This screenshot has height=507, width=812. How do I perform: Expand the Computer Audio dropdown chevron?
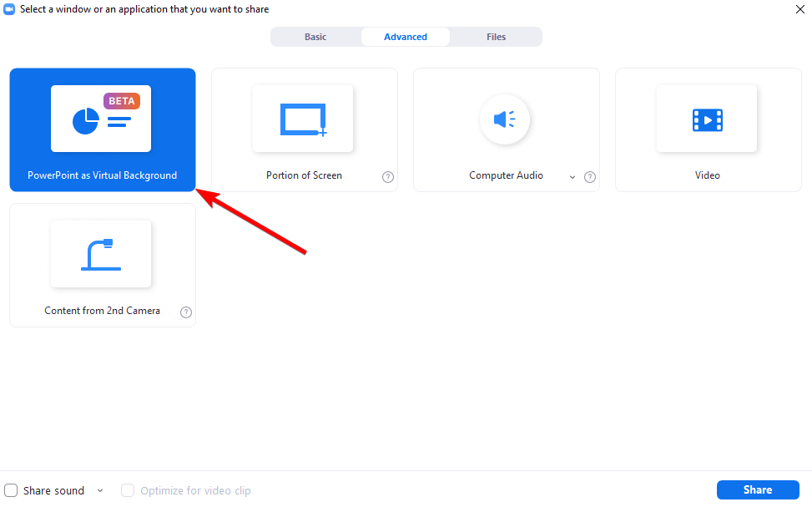point(572,177)
